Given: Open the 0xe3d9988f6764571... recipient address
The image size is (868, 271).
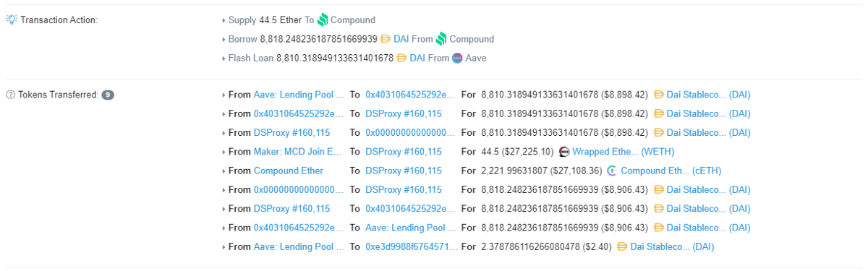Looking at the screenshot, I should coord(411,246).
